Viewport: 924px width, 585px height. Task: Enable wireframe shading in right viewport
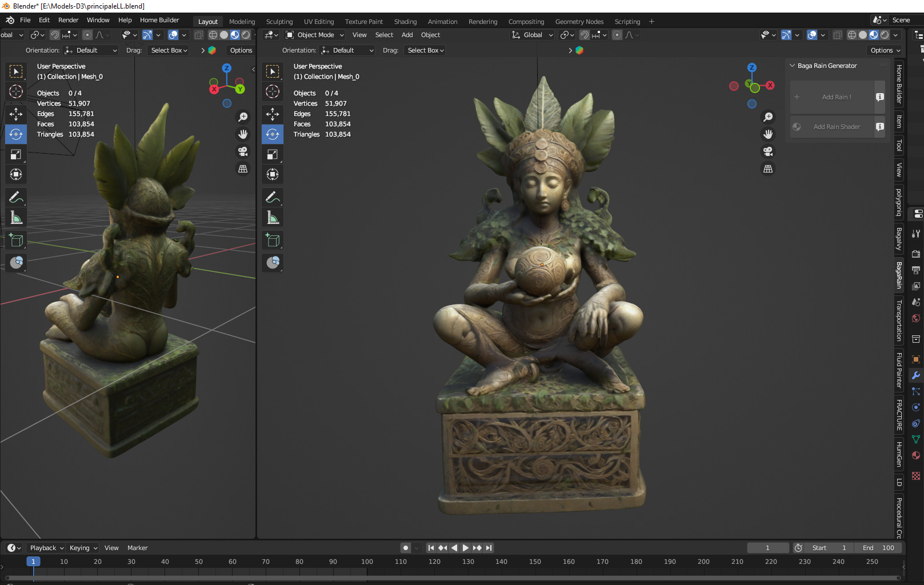(x=851, y=35)
